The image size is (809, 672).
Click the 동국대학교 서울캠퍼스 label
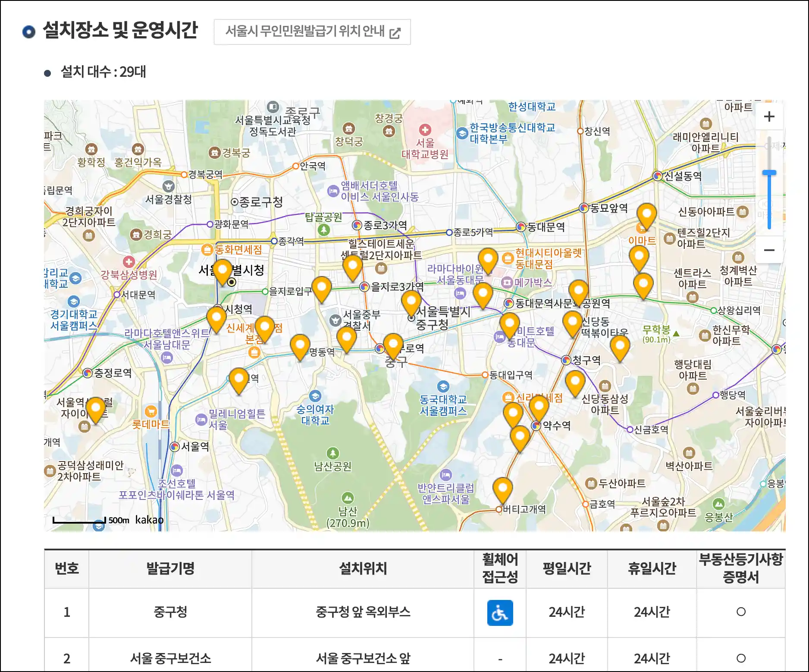(x=443, y=405)
